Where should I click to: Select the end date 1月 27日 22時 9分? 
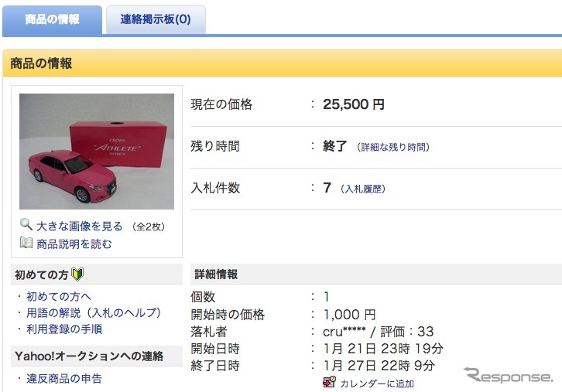click(x=379, y=366)
